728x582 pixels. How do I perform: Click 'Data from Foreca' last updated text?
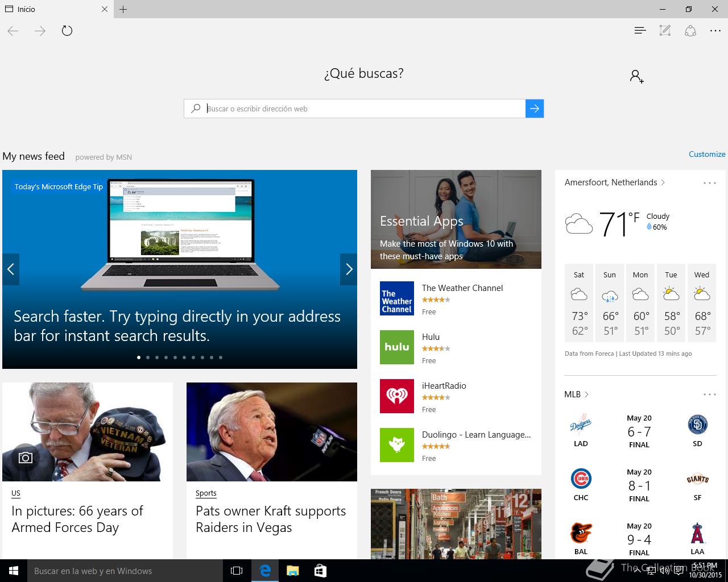628,354
